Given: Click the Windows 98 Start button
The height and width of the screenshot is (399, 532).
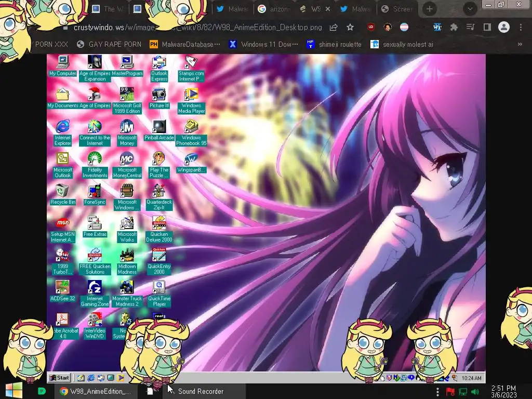Looking at the screenshot, I should [59, 378].
